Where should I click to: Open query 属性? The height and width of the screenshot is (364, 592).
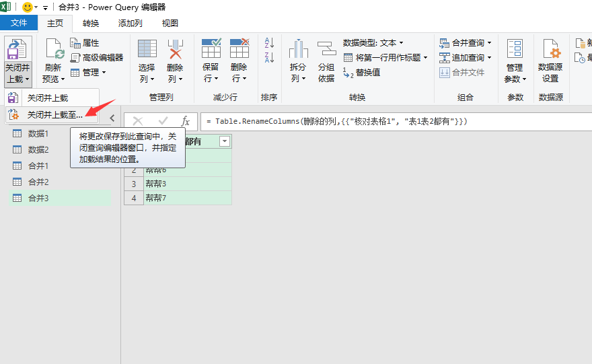pos(85,43)
